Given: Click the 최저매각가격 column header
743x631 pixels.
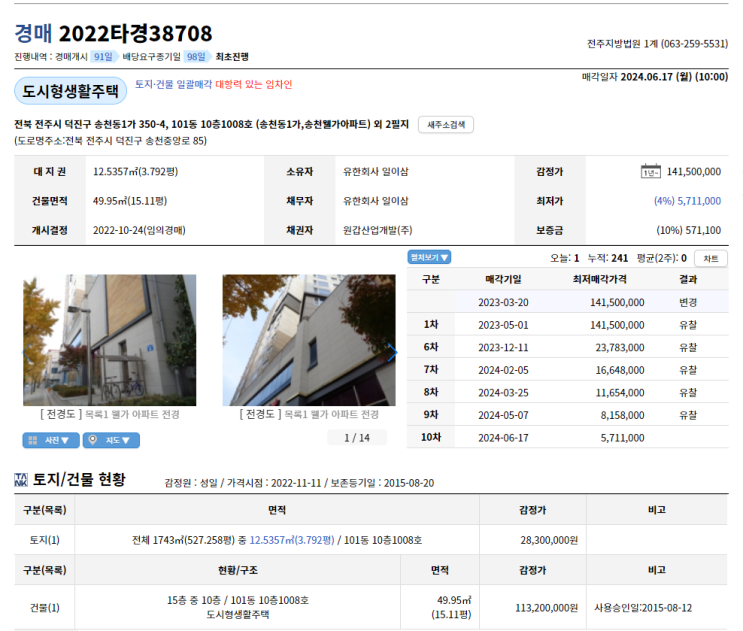Looking at the screenshot, I should click(599, 279).
